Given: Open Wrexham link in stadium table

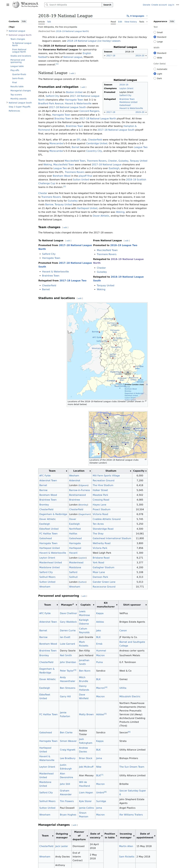Looking at the screenshot, I should pos(45,587).
